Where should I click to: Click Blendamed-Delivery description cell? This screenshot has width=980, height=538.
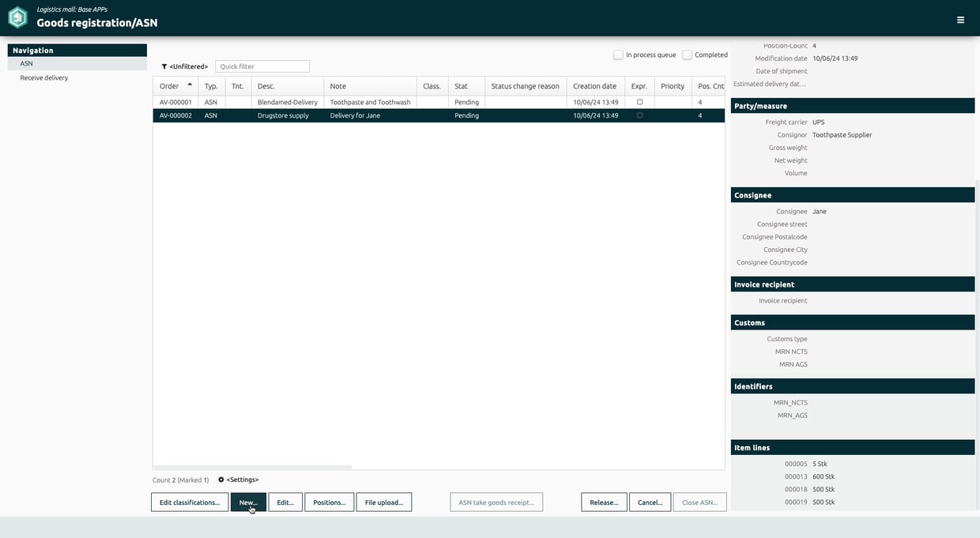coord(288,102)
